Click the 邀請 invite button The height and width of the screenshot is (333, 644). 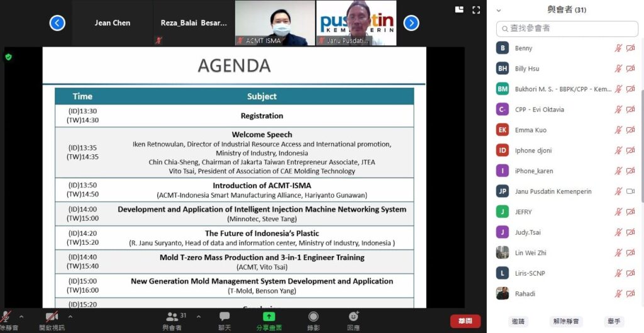coord(518,321)
